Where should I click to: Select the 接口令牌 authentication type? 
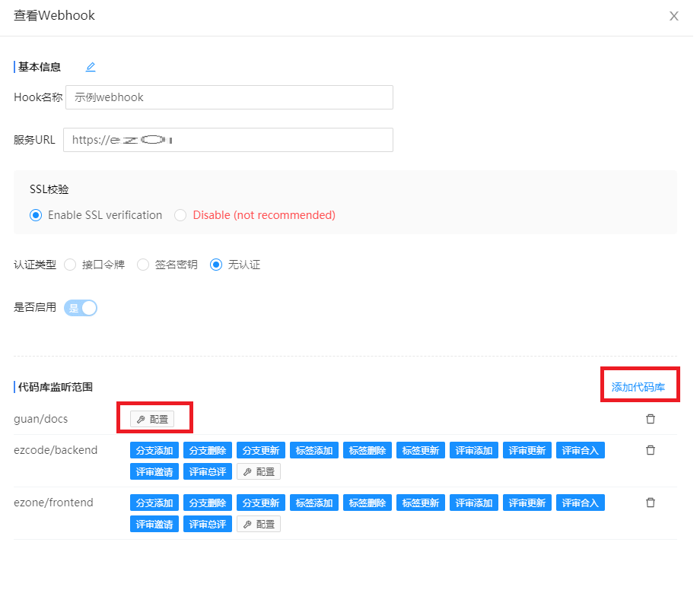(x=70, y=265)
